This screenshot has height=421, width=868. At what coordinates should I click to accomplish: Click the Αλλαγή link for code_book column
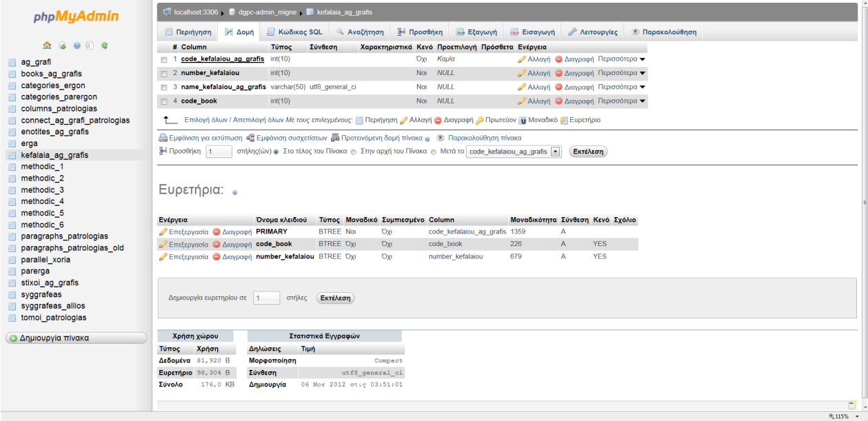538,101
